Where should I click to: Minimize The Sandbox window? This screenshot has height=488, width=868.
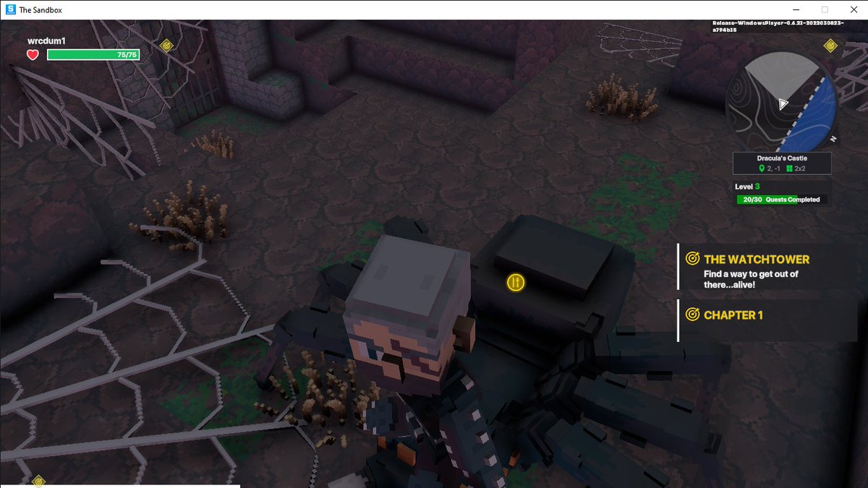pyautogui.click(x=795, y=10)
